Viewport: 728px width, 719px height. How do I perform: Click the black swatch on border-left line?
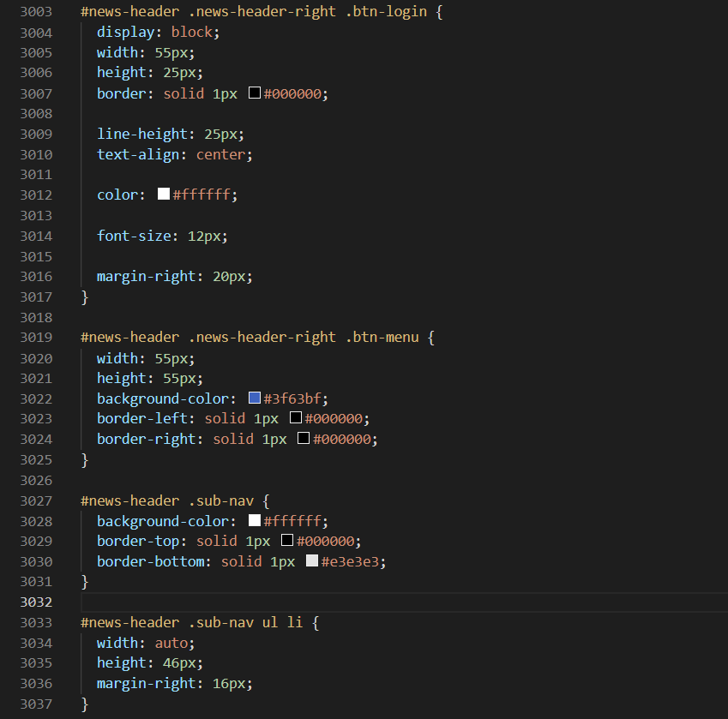coord(296,418)
